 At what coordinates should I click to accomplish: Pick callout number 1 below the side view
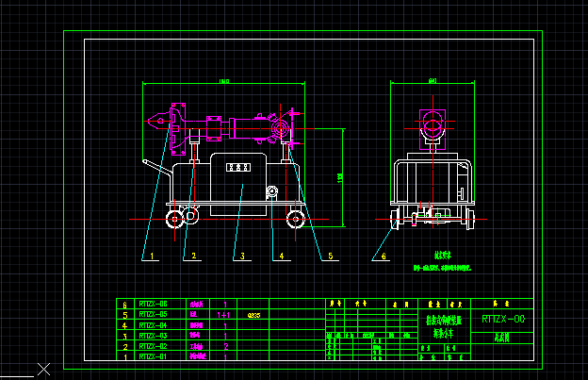point(152,256)
